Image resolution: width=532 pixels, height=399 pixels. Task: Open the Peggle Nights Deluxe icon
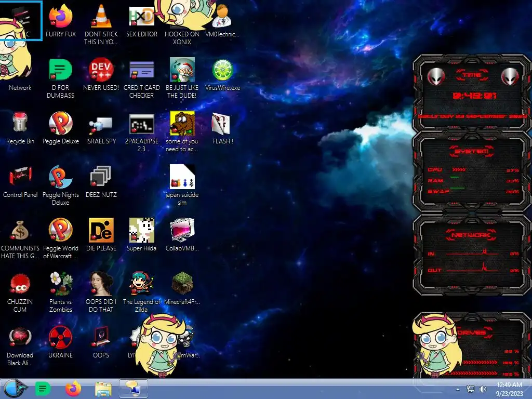click(x=60, y=185)
